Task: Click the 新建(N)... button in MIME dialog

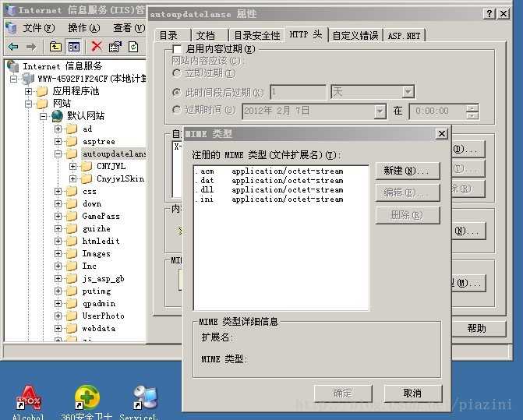Action: (408, 171)
